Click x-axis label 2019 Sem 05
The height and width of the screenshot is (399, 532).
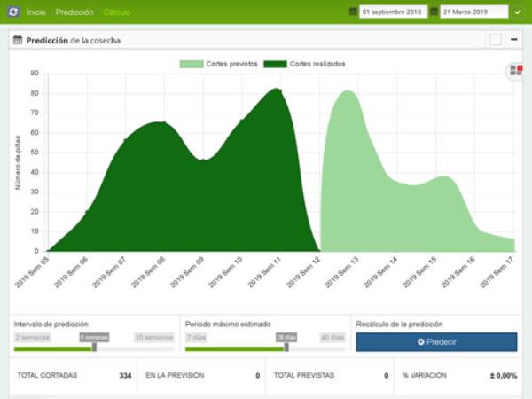pos(33,272)
